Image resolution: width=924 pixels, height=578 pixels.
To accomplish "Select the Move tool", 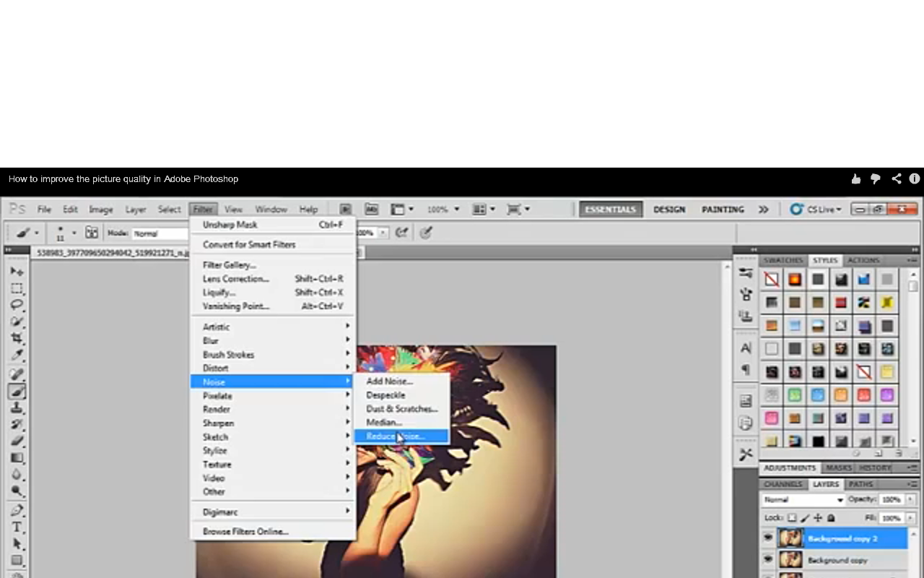I will (x=17, y=272).
